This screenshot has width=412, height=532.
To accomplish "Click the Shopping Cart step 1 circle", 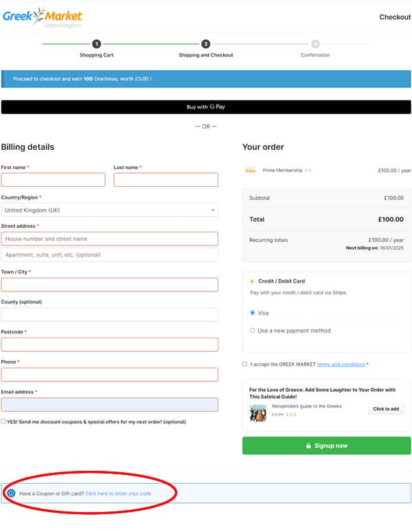I will click(97, 44).
